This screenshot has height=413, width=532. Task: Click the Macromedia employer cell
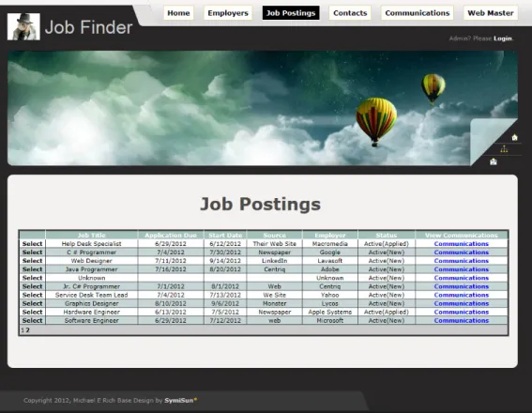[329, 244]
